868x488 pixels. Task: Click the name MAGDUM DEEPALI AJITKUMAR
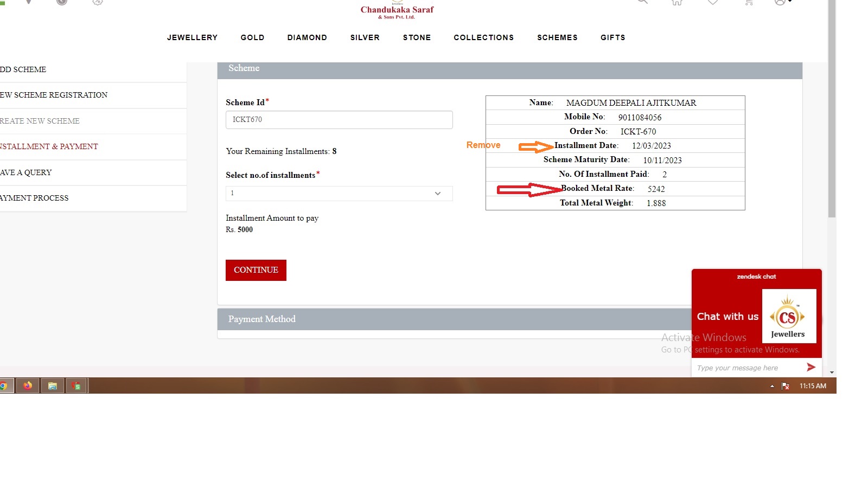coord(631,103)
